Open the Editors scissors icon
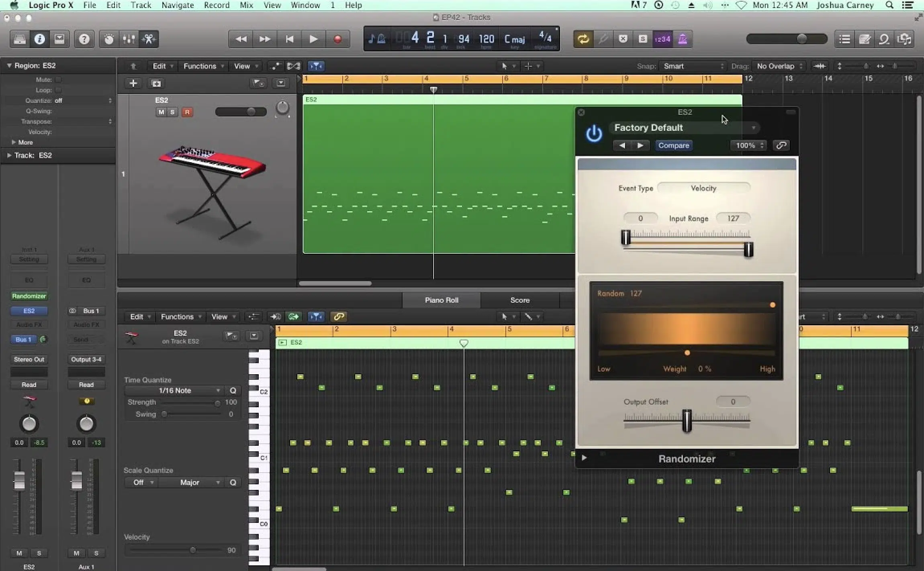The height and width of the screenshot is (571, 924). (149, 39)
